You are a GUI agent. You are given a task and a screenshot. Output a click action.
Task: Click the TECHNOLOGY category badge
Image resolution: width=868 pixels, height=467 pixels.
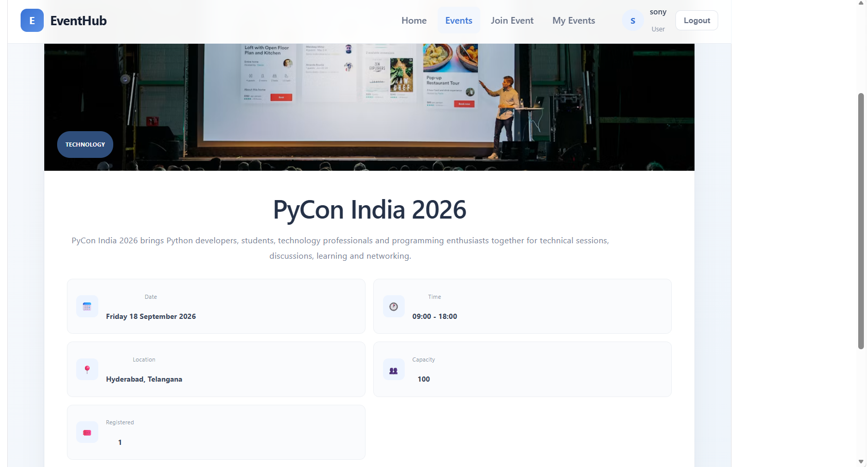[x=85, y=145]
